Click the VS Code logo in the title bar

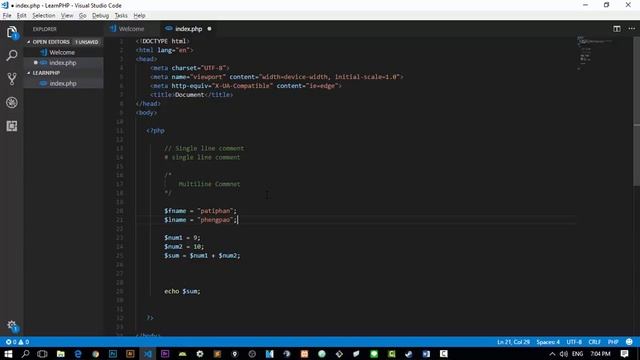pos(5,5)
